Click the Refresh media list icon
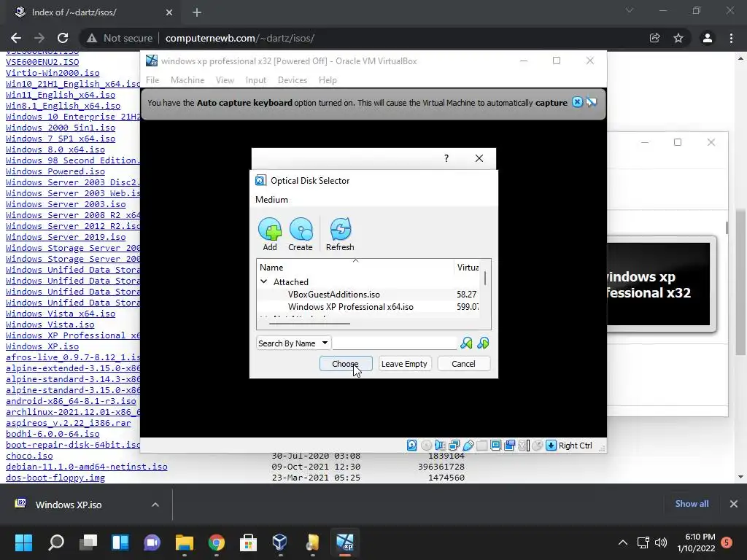Image resolution: width=747 pixels, height=560 pixels. pos(340,230)
